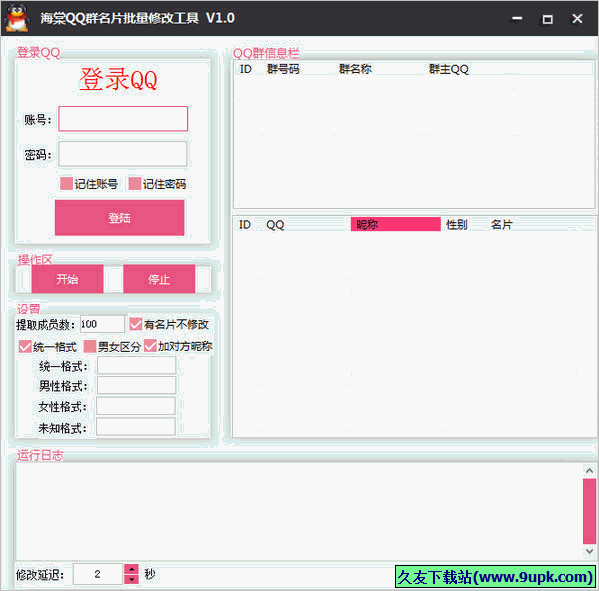Screen dimensions: 599x591
Task: Click the 男性格式 text field
Action: 136,385
